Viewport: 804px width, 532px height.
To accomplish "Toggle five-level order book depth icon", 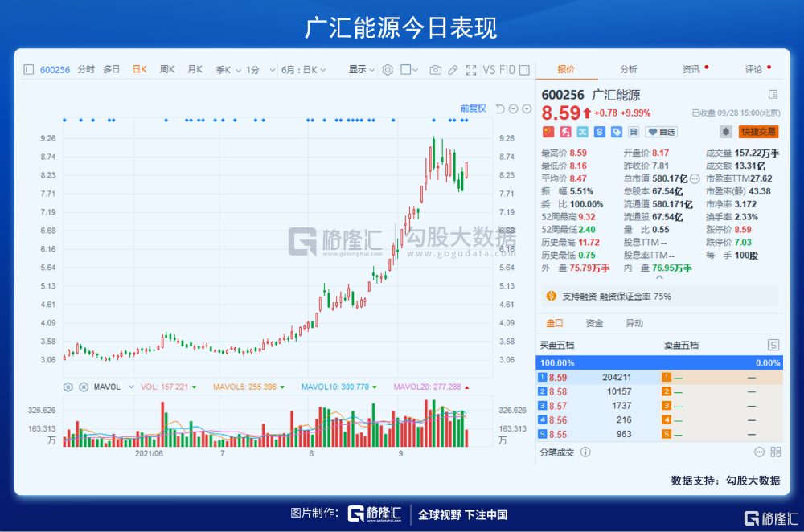I will [x=773, y=345].
